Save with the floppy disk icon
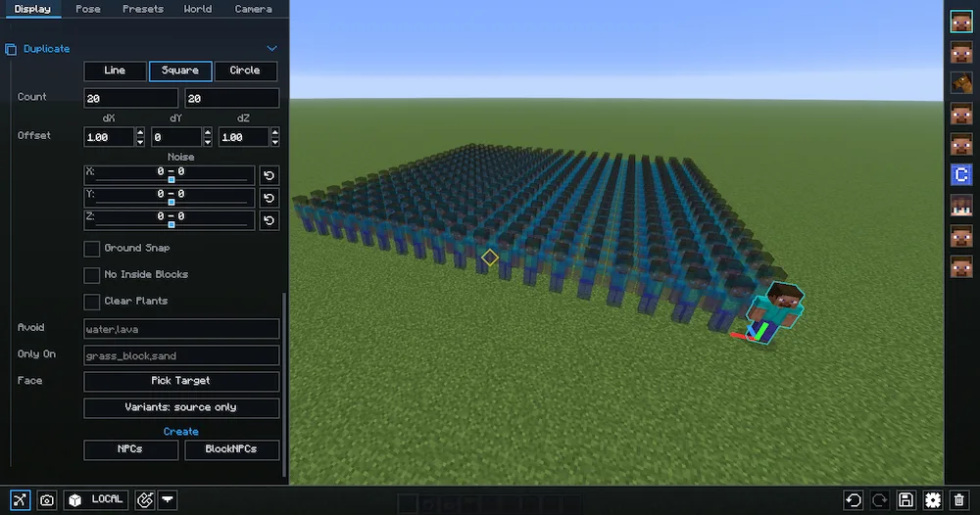This screenshot has height=515, width=980. coord(906,499)
